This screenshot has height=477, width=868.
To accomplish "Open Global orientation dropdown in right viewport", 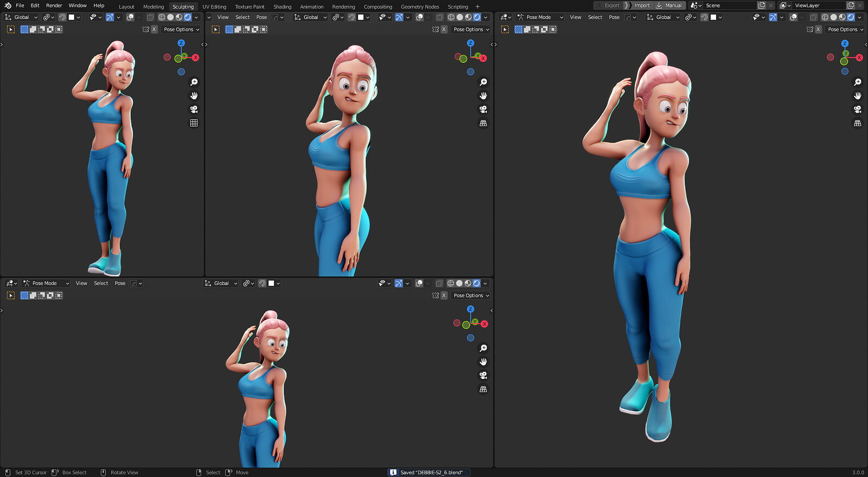I will click(663, 17).
